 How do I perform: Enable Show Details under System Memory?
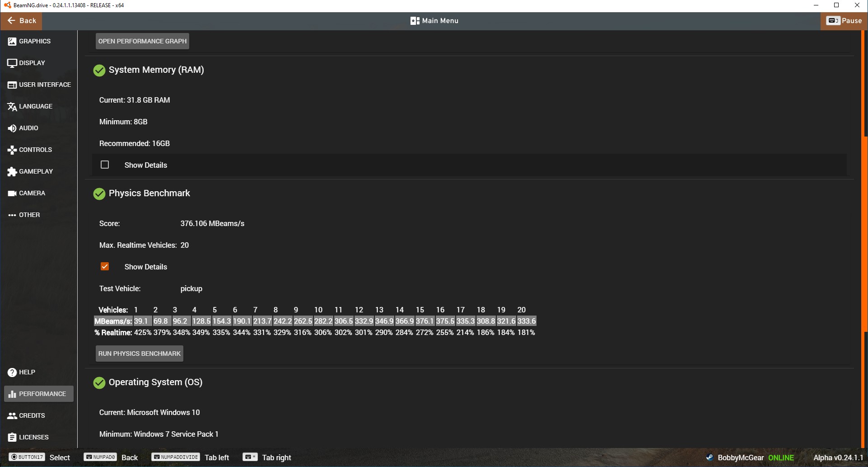105,165
